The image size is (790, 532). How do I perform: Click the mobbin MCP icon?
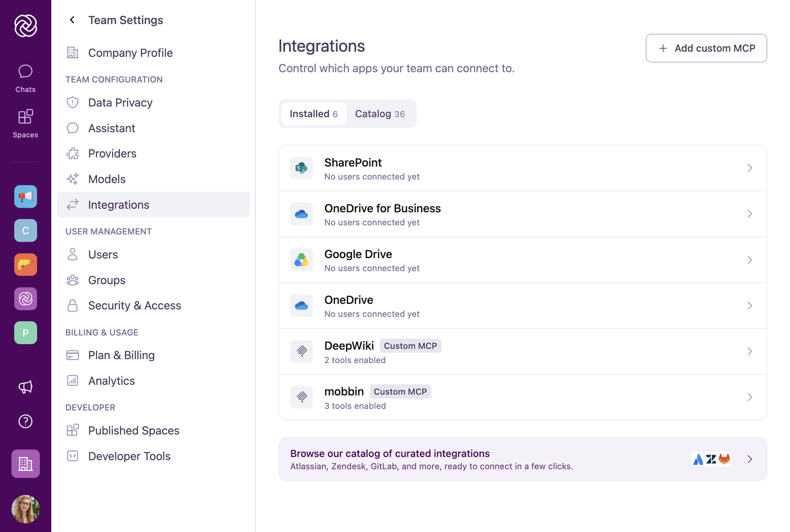(301, 397)
